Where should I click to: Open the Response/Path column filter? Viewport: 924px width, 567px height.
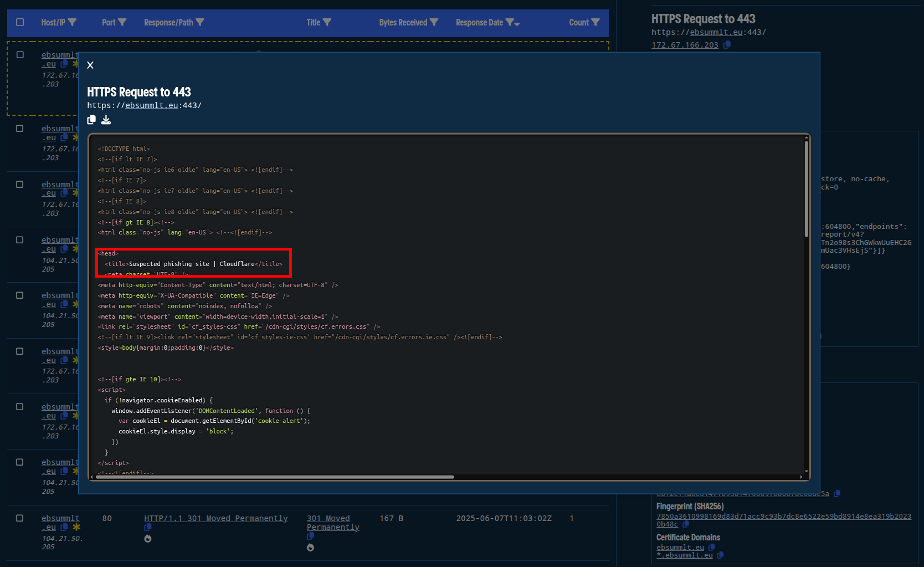[x=200, y=22]
